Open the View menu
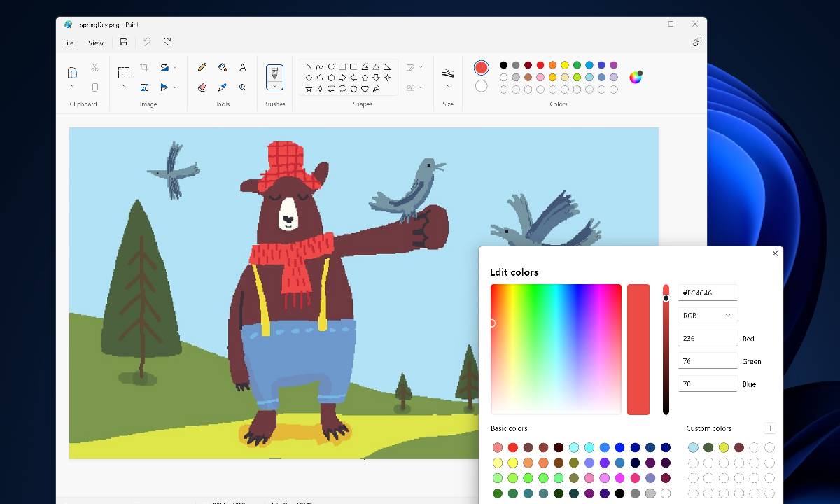This screenshot has width=840, height=504. (96, 43)
